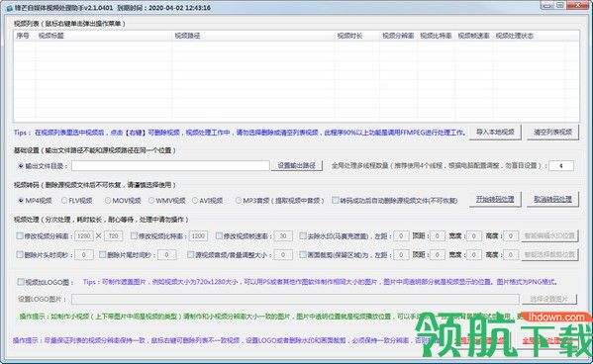Screen dimensions: 593x364
Task: Select the 输出文件目录 radio button
Action: (21, 166)
